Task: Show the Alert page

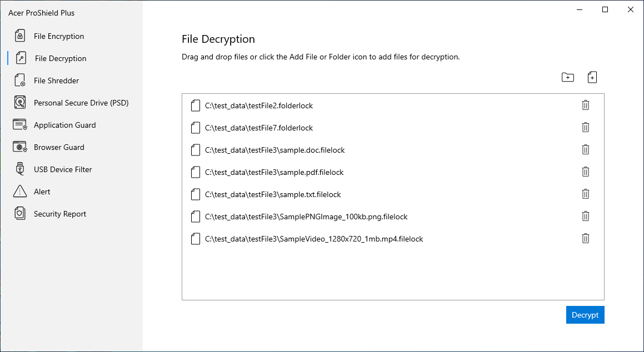Action: [42, 192]
